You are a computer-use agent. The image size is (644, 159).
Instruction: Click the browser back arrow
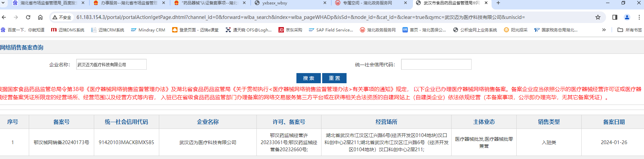pyautogui.click(x=4, y=17)
